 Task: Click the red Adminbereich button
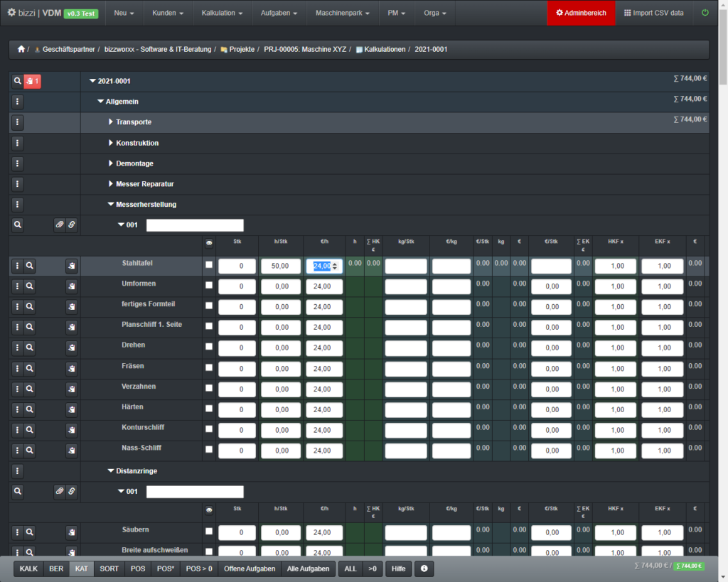[x=581, y=13]
